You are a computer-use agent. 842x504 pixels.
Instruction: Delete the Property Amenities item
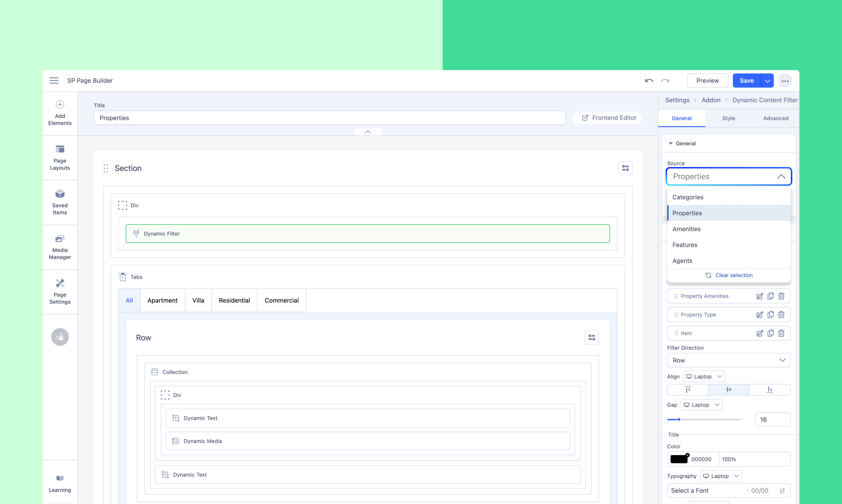click(781, 296)
